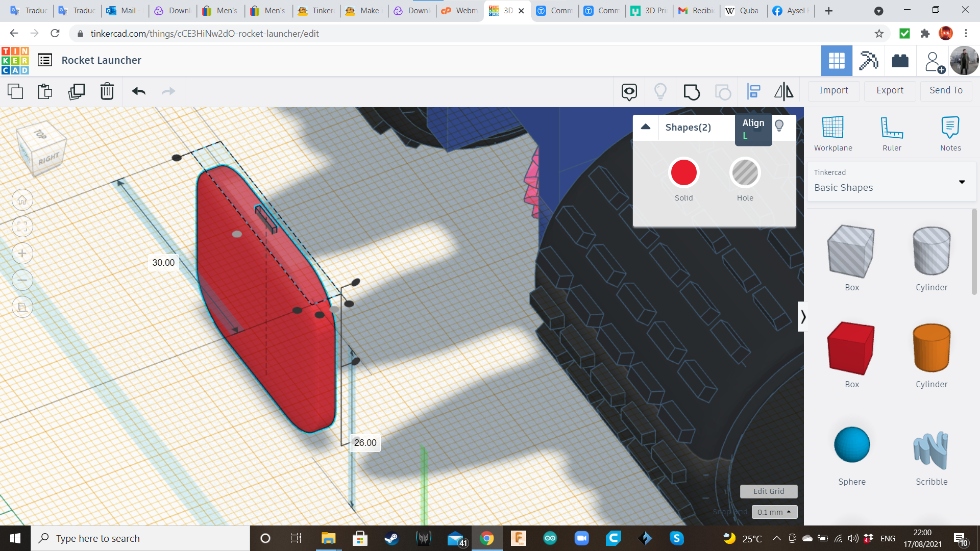Click the Mirror tool icon
The image size is (980, 551).
point(783,92)
